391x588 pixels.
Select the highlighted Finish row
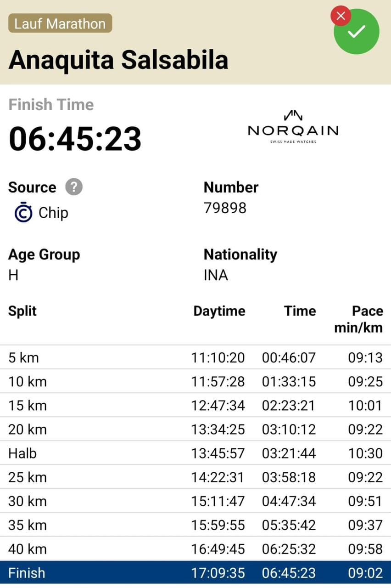tap(195, 573)
